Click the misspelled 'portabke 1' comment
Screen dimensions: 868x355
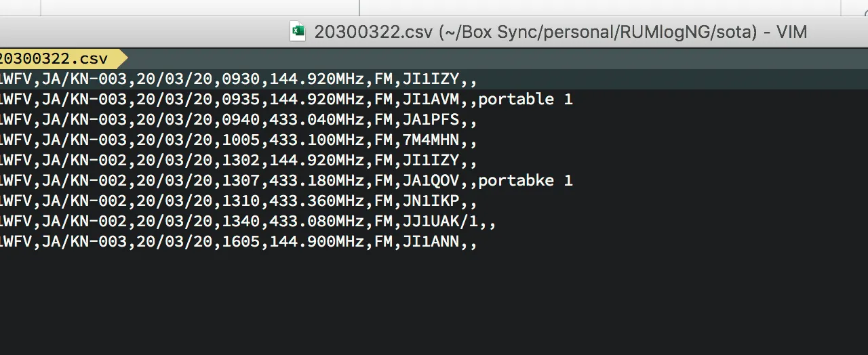click(526, 181)
